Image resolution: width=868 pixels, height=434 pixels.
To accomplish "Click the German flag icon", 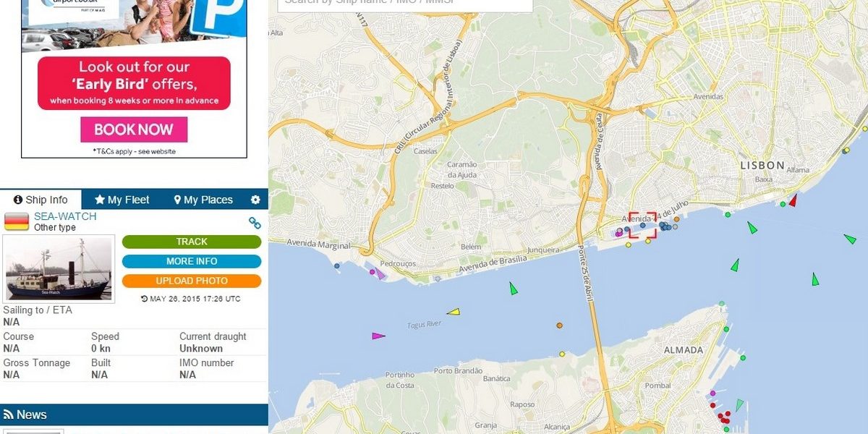I will [x=17, y=221].
